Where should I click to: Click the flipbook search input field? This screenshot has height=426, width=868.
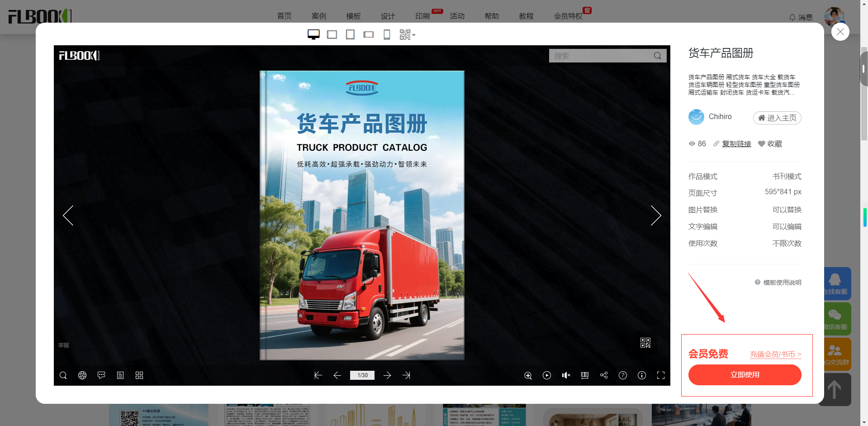coord(601,56)
